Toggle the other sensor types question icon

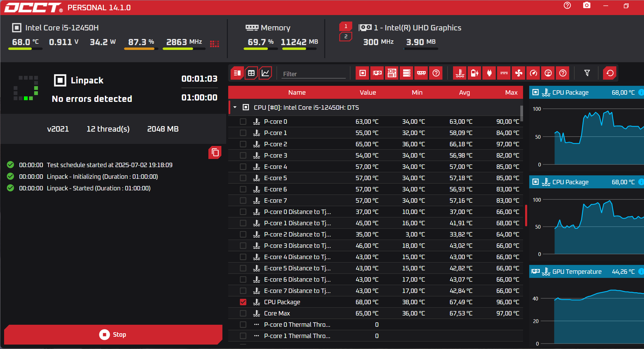563,73
